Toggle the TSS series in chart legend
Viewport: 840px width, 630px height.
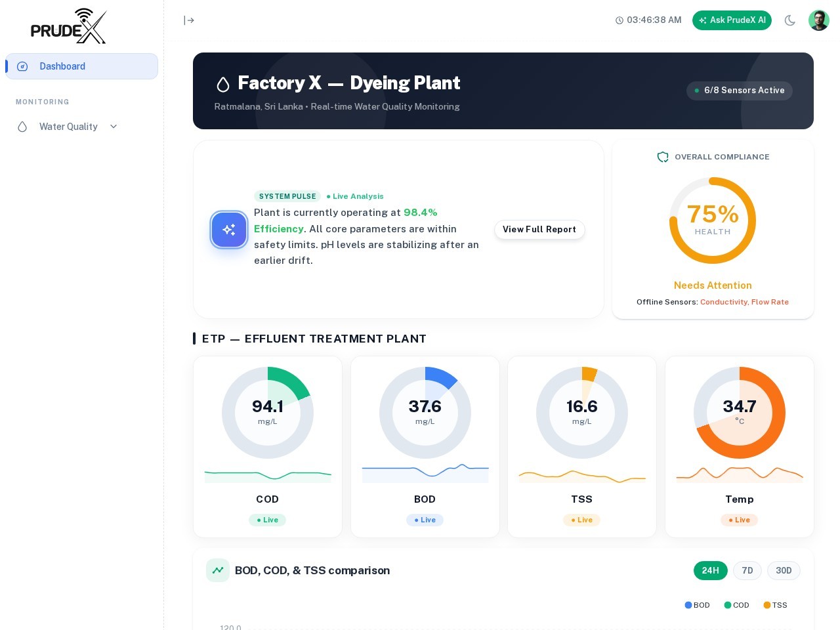click(x=775, y=605)
